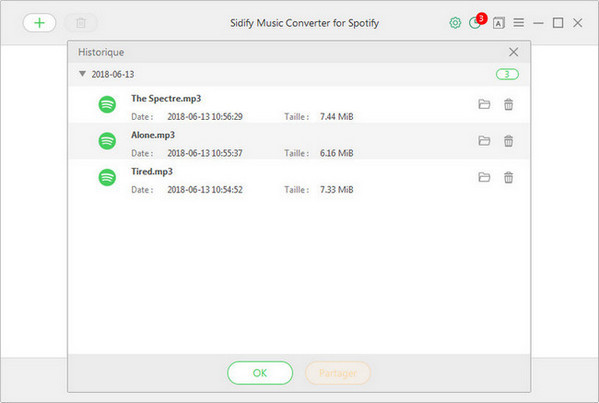Delete Alone.mp3 history entry

point(508,141)
